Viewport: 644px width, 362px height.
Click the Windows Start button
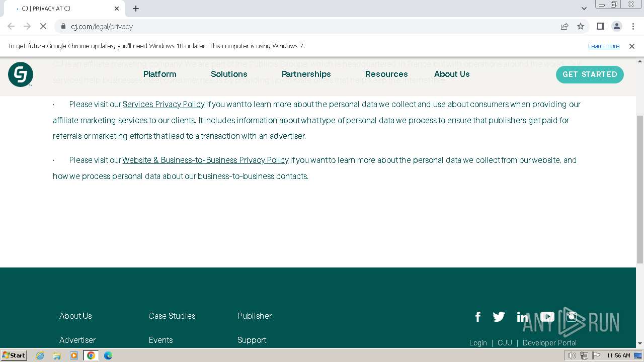coord(14,355)
